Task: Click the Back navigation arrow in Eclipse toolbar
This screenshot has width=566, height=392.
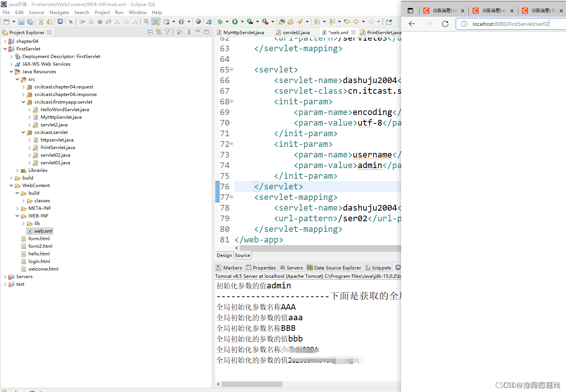Action: (x=356, y=22)
